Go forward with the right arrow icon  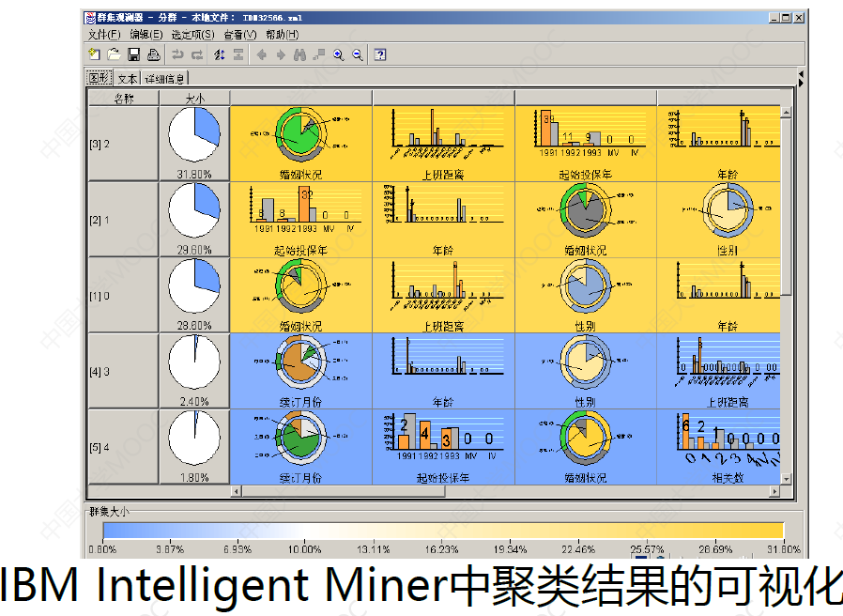click(x=281, y=54)
